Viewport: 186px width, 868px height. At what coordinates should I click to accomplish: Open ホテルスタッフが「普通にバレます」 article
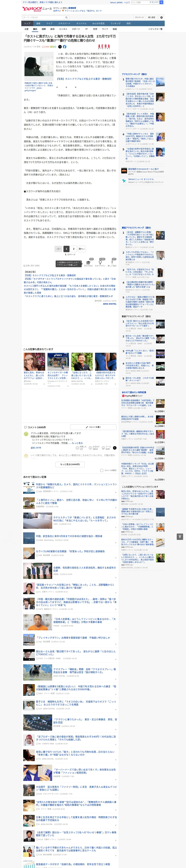point(84,519)
